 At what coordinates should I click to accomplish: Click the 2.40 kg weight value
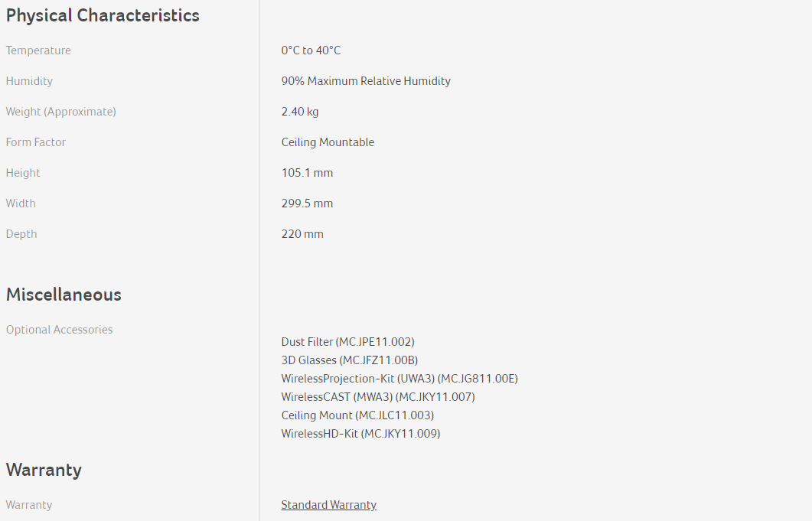tap(300, 112)
